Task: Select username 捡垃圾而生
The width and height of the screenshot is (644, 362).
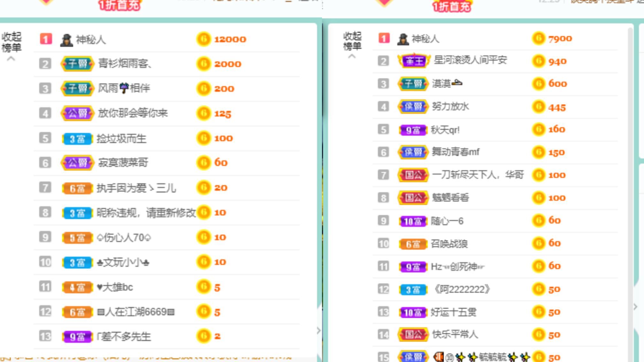Action: point(121,139)
